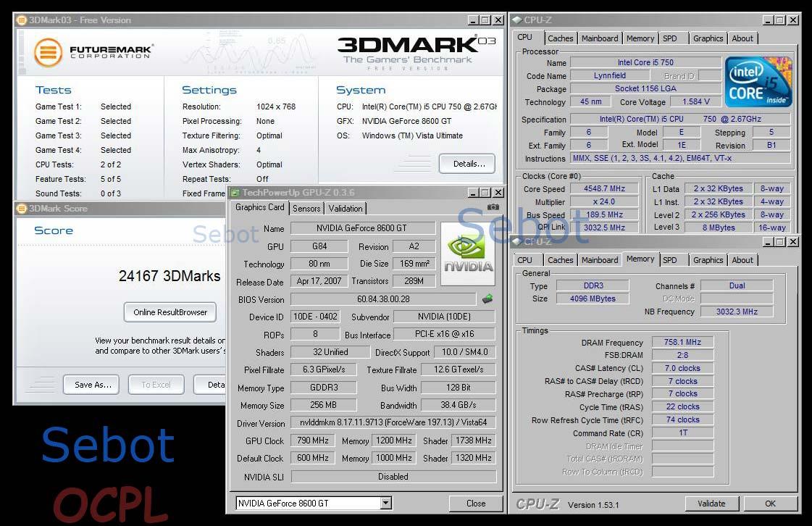Click the 24167 3DMarks score text
This screenshot has width=812, height=526.
[169, 276]
